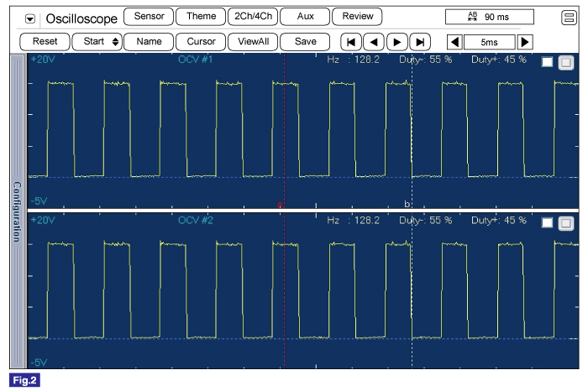Save the waveform capture
588x391 pixels.
click(x=305, y=42)
